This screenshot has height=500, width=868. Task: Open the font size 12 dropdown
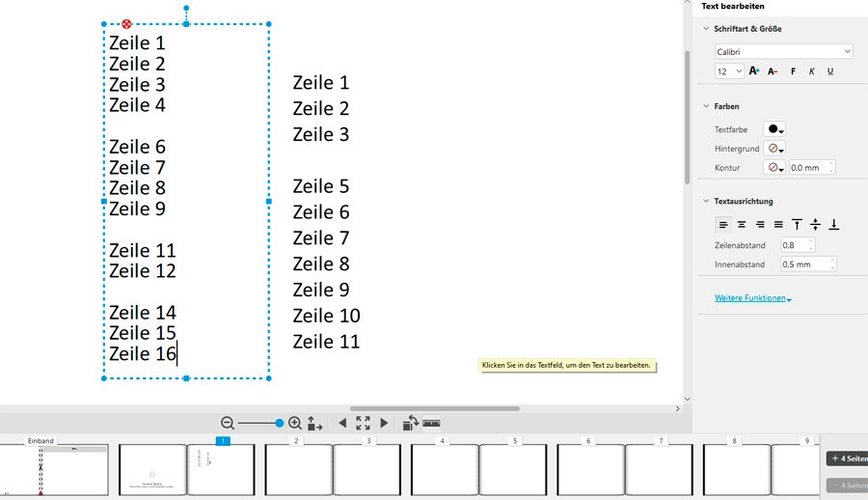[729, 71]
